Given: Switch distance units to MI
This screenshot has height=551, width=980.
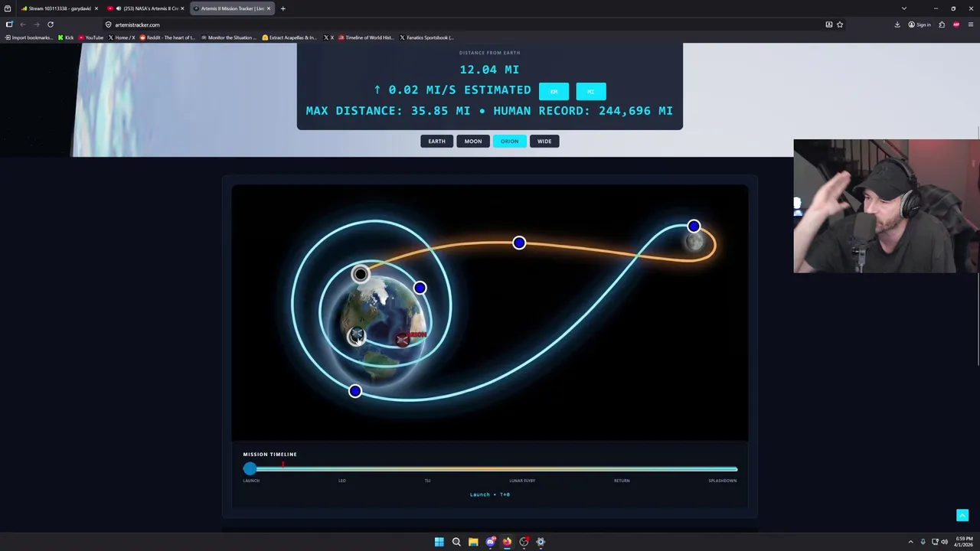Looking at the screenshot, I should coord(591,91).
